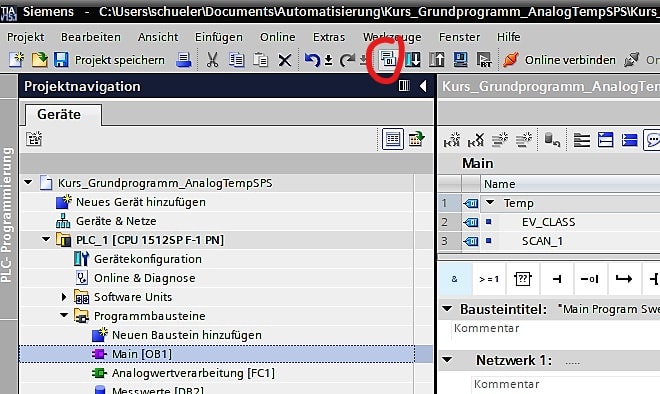Insert AND box from instruction bar
660x394 pixels.
pos(455,279)
